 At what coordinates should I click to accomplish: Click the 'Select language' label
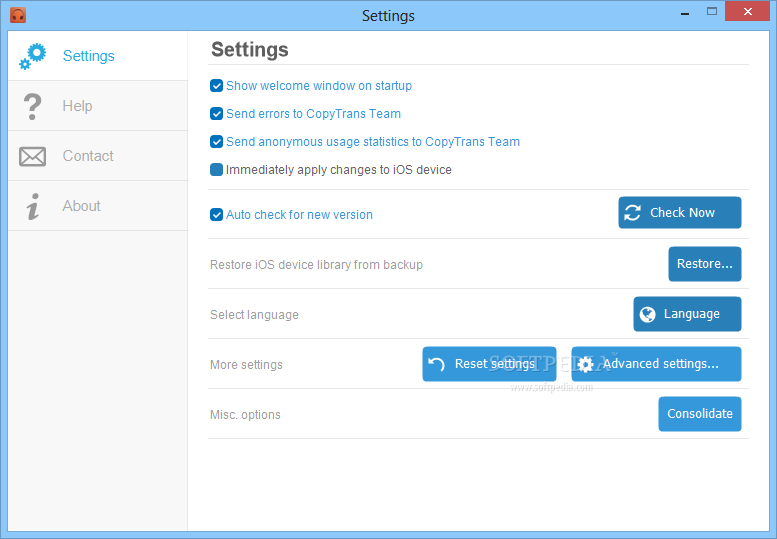(254, 315)
